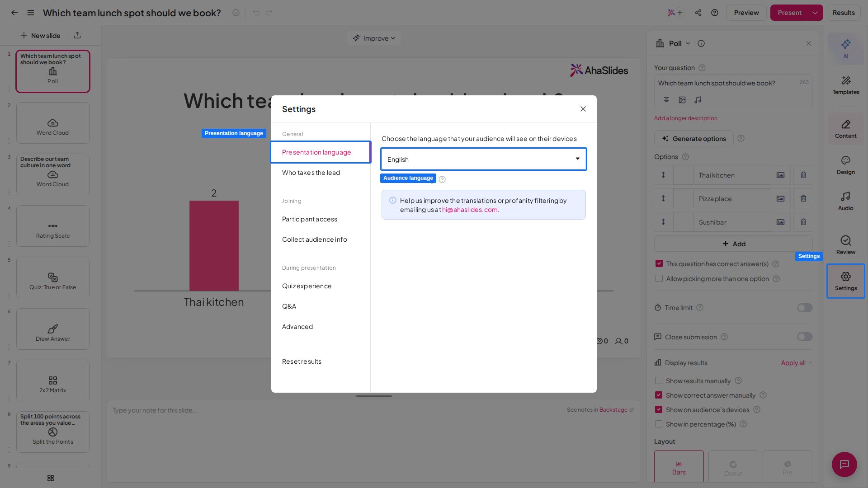Open the English audience language dropdown
This screenshot has width=868, height=488.
483,159
